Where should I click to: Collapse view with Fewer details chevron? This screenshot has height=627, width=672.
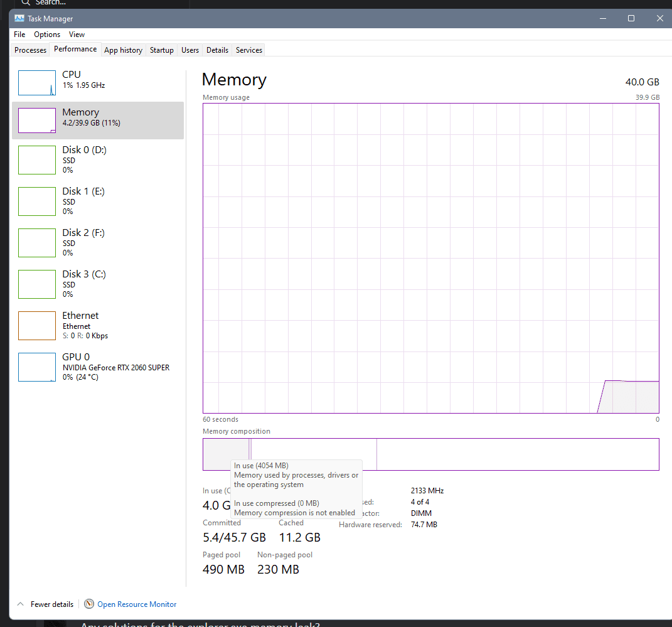click(x=20, y=604)
